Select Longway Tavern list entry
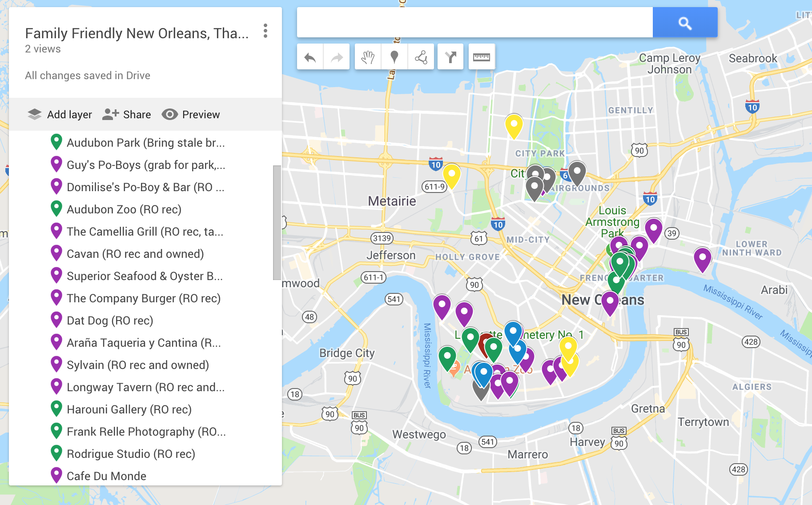This screenshot has width=812, height=505. [145, 387]
